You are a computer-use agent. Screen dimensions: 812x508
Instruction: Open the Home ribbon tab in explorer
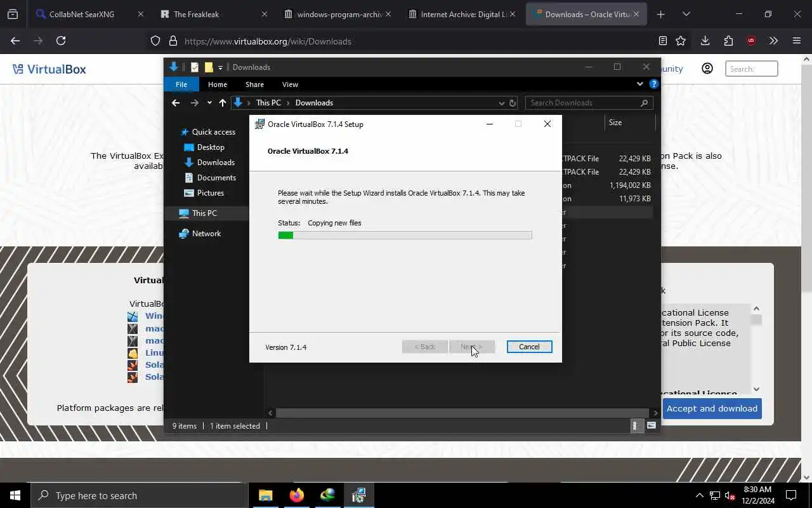click(218, 84)
